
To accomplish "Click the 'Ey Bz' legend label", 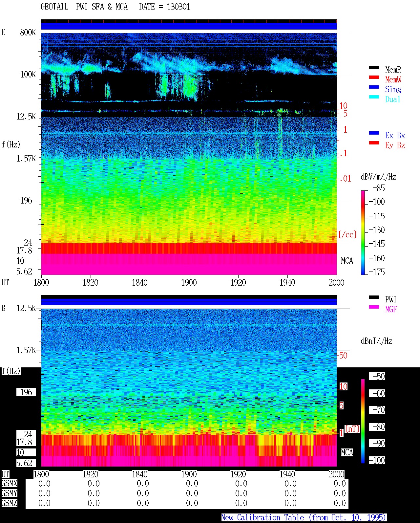I will coord(395,145).
